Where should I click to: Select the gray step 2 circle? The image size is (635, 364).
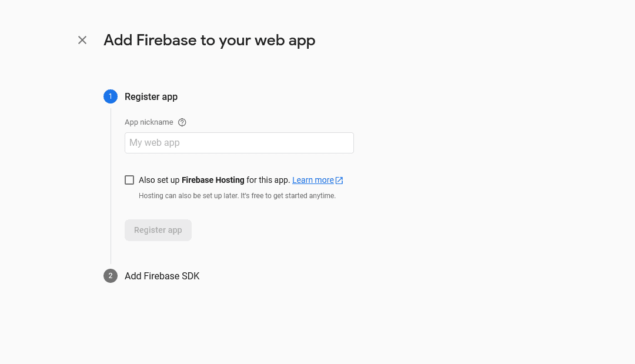pos(111,276)
